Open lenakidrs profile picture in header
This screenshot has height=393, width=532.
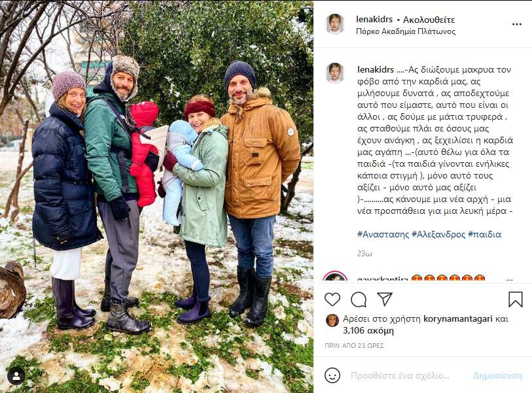[x=335, y=24]
